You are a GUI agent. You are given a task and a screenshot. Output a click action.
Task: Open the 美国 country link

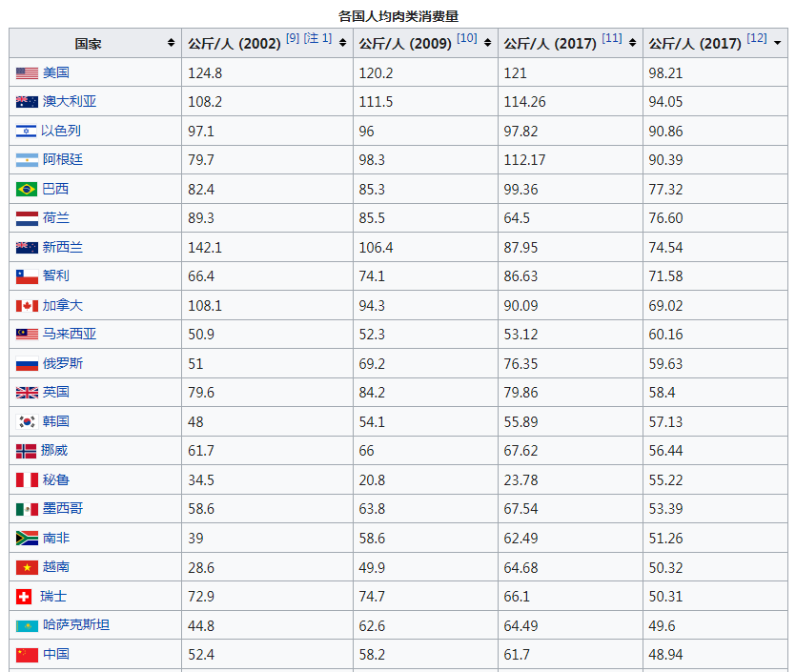point(56,72)
